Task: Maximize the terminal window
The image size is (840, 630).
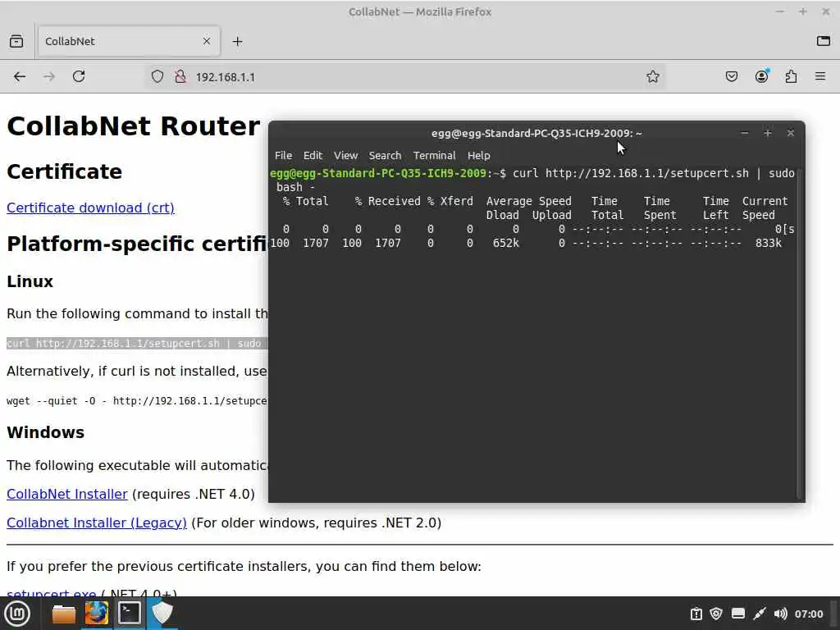Action: coord(768,133)
